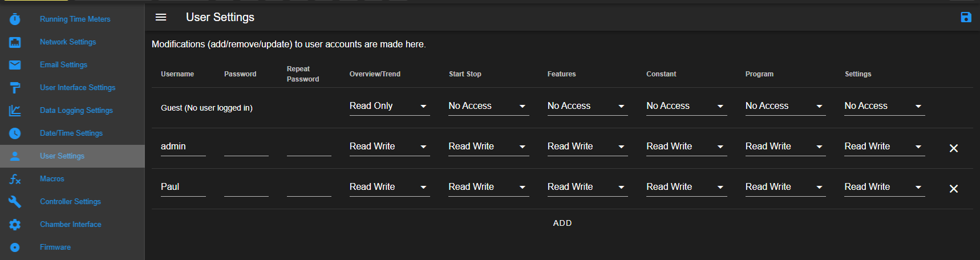Viewport: 980px width, 260px height.
Task: Click the Date/Time Settings clock icon
Action: (x=15, y=133)
